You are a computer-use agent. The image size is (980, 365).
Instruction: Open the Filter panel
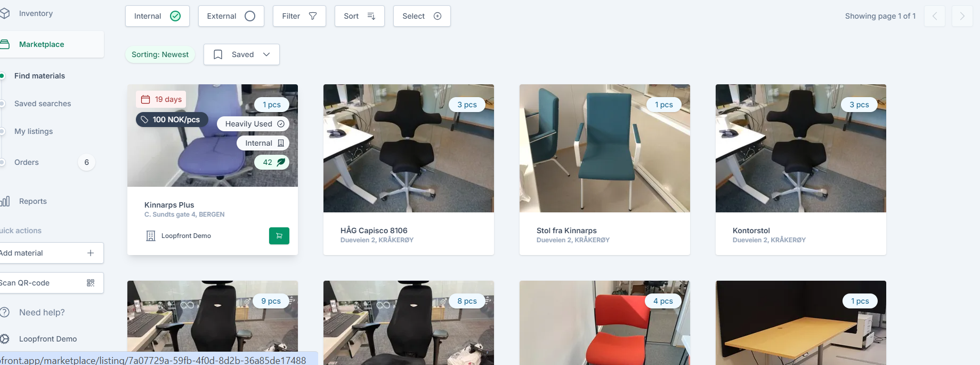click(299, 16)
